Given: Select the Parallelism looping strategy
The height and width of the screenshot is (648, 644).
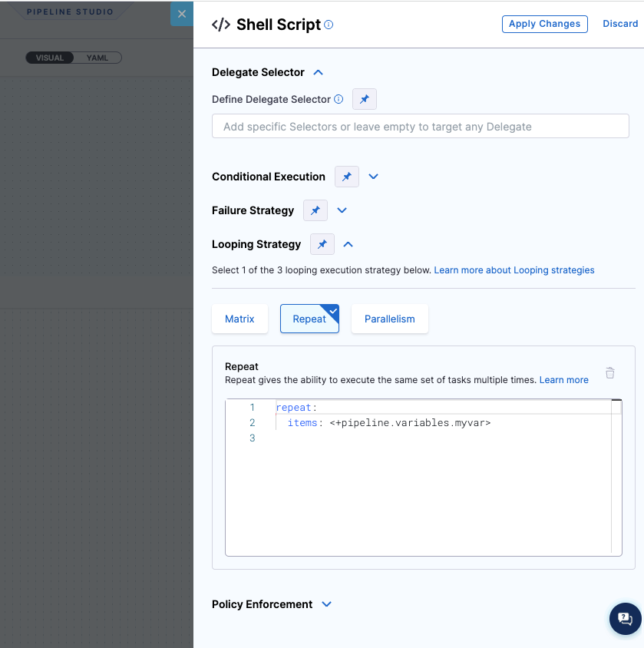Looking at the screenshot, I should pos(389,319).
